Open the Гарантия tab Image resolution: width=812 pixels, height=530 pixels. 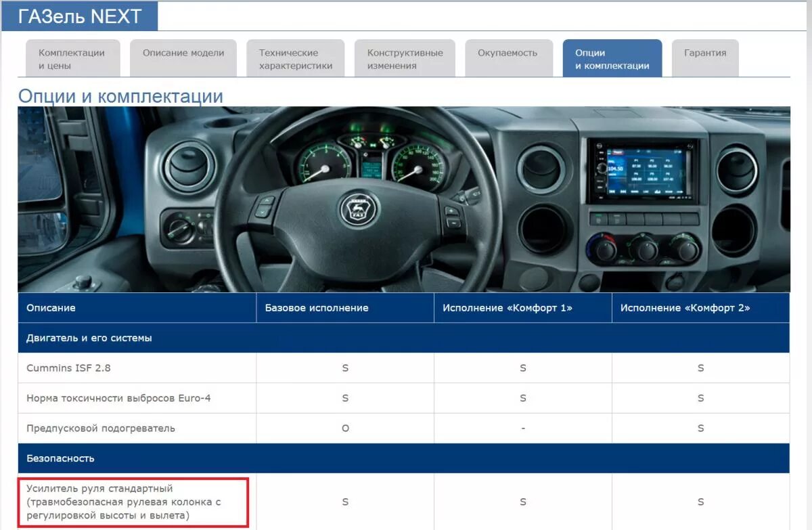(x=705, y=59)
